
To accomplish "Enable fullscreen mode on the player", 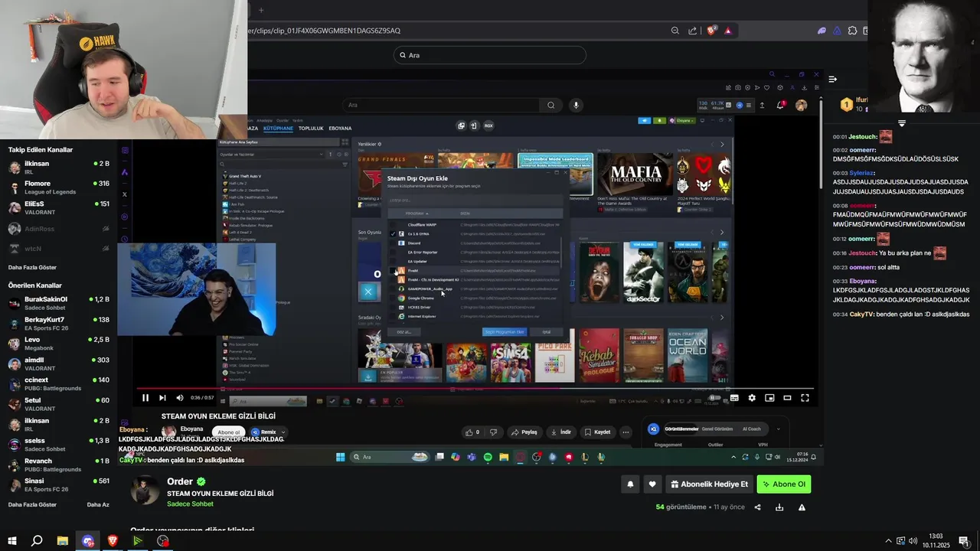I will tap(805, 398).
